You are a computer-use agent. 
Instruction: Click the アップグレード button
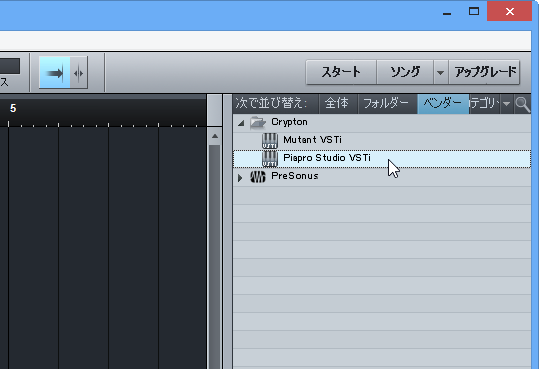click(x=484, y=72)
